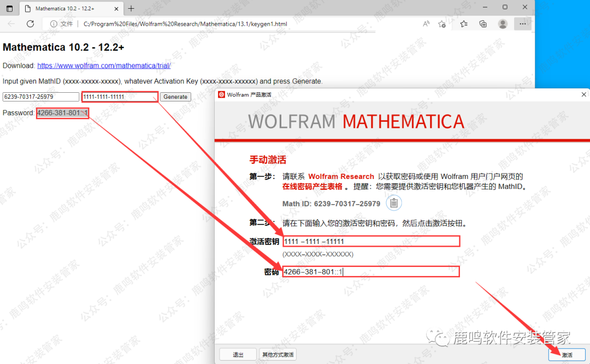Click the user profile avatar

coord(503,24)
